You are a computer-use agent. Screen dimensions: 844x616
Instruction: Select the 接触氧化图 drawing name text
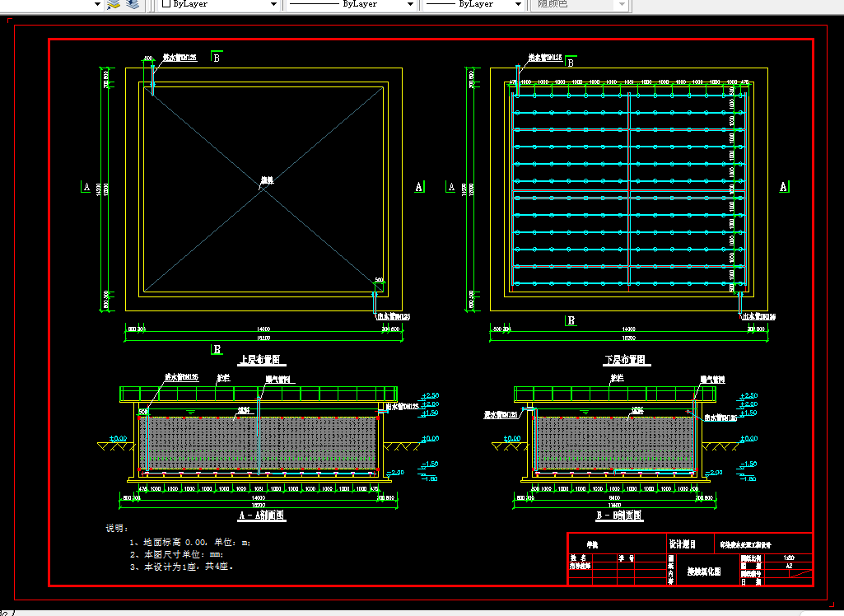tap(704, 572)
